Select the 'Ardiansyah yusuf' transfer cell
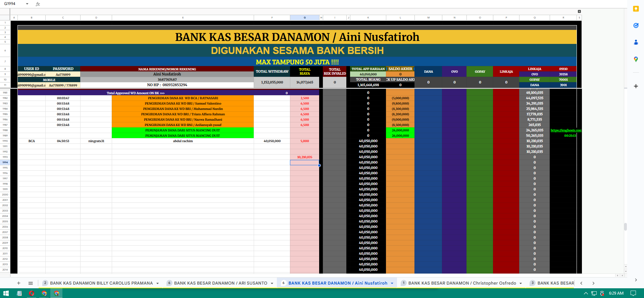This screenshot has width=644, height=298. (183, 125)
